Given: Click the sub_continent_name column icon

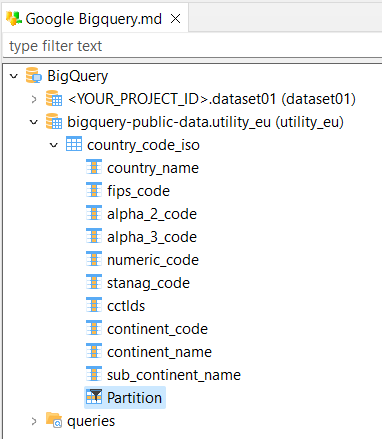Looking at the screenshot, I should tap(94, 374).
